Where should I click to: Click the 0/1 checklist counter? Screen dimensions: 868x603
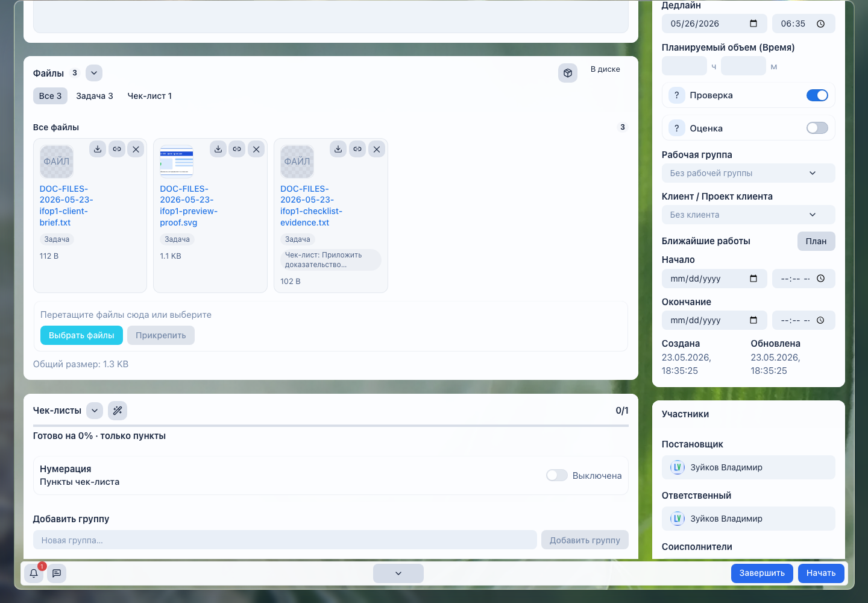[x=622, y=411]
